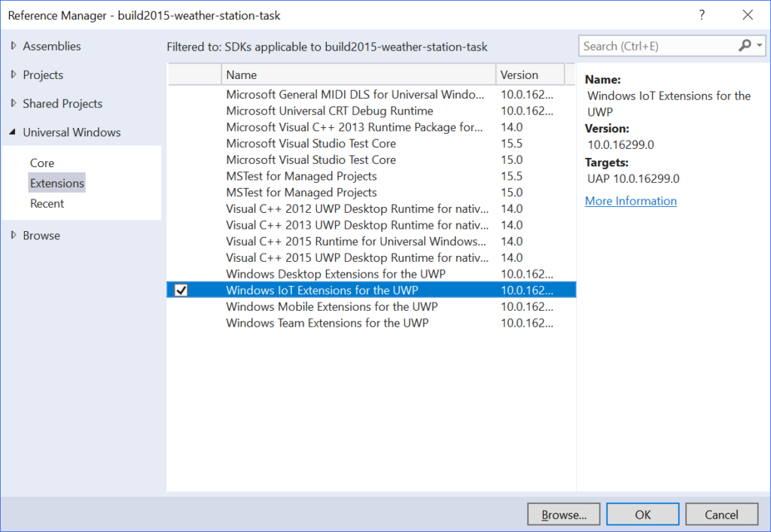Select Microsoft Visual Studio Test Core version 15.0
The image size is (771, 532).
click(371, 160)
